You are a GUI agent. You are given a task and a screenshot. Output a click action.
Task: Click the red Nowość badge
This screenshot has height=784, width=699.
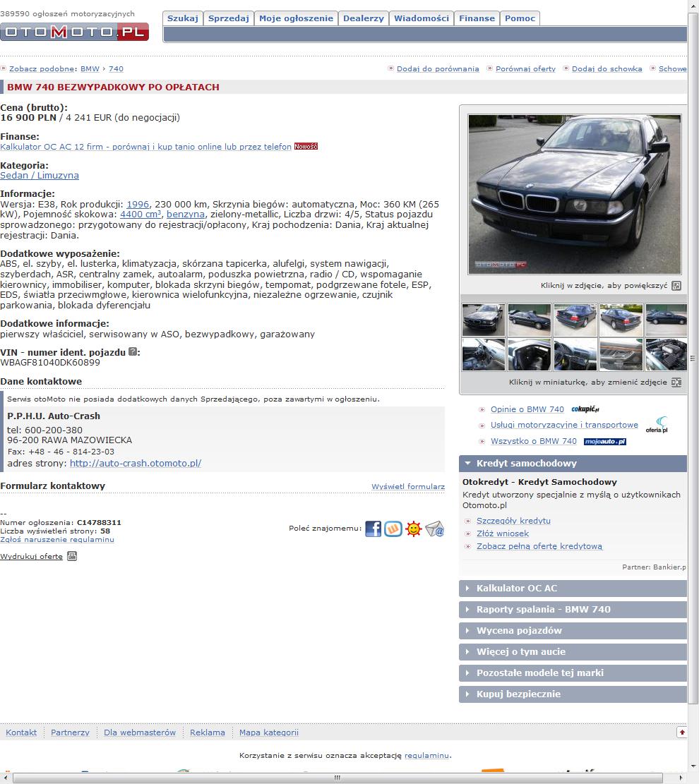click(306, 147)
